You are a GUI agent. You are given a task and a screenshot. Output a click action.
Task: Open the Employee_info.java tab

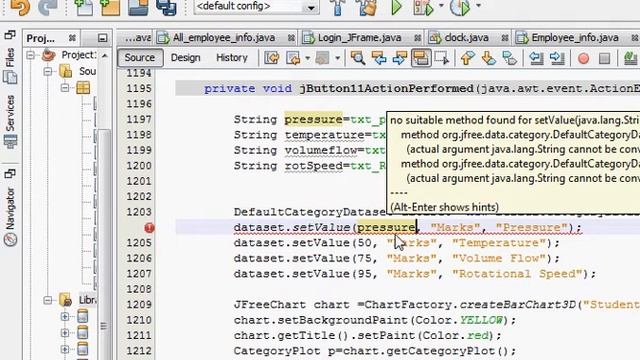575,38
